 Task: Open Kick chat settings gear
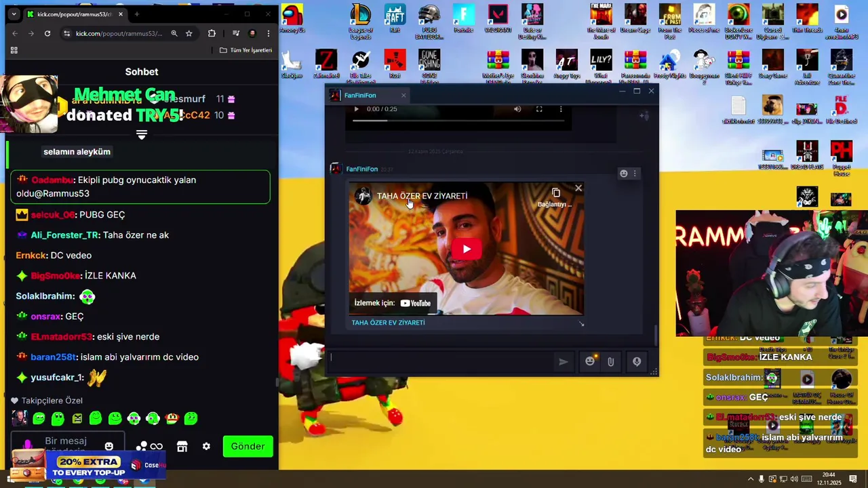pos(206,447)
